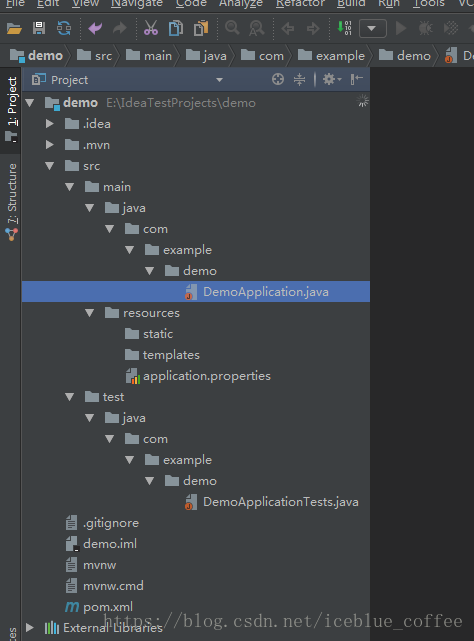The image size is (474, 641).
Task: Click the Undo arrow icon
Action: [x=95, y=28]
